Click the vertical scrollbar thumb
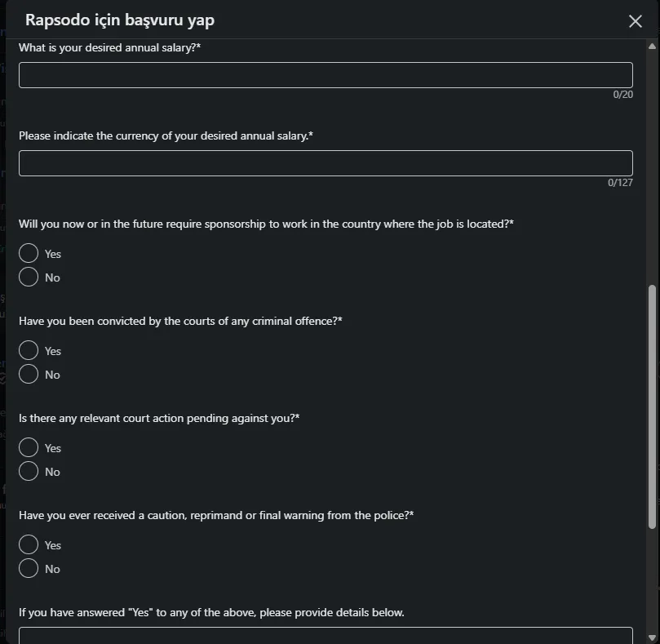This screenshot has width=660, height=644. point(652,406)
